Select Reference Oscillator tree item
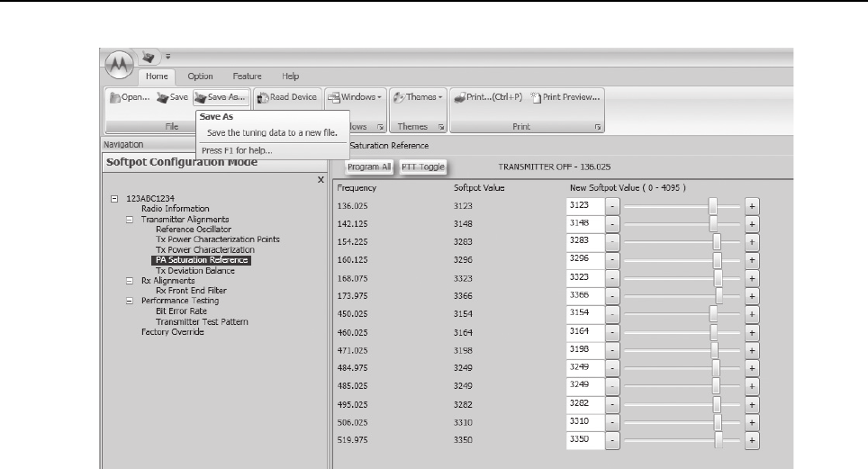 point(194,230)
